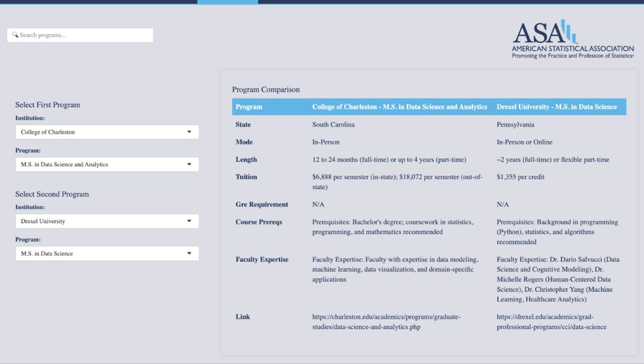Click the Select Second Program heading
This screenshot has height=364, width=644.
click(52, 194)
